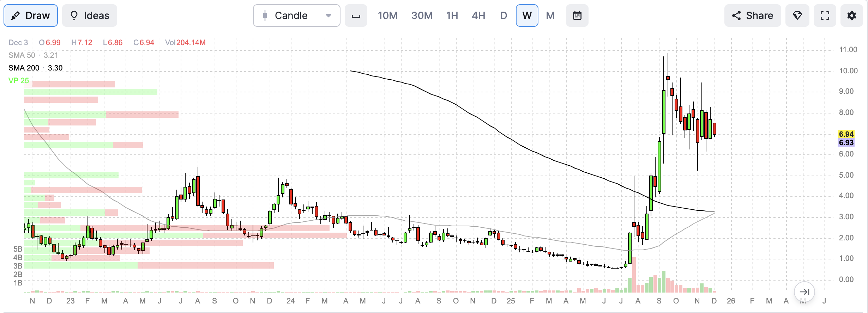Click the yellow 6.94 price tag
This screenshot has height=313, width=868.
coord(846,134)
